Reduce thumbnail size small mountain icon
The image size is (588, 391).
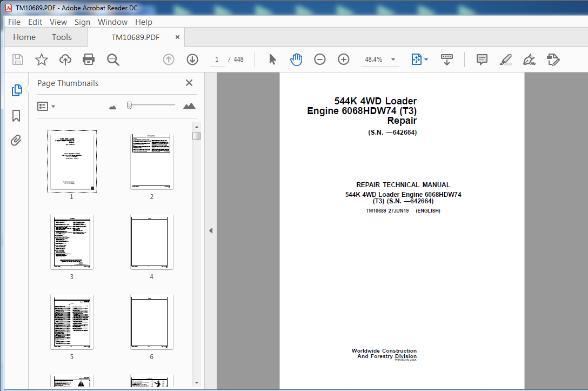coord(112,108)
